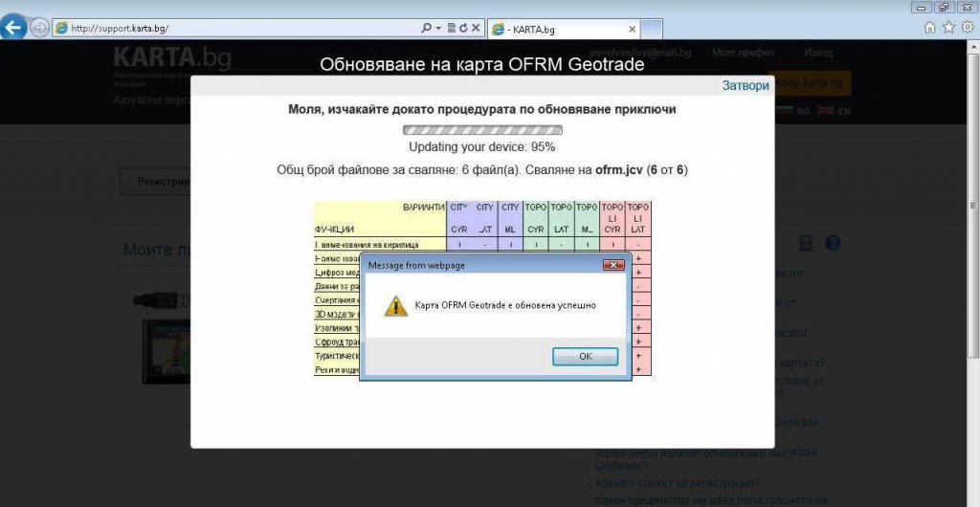Click the GPS device thumbnail image
Image resolution: width=980 pixels, height=507 pixels.
point(167,351)
